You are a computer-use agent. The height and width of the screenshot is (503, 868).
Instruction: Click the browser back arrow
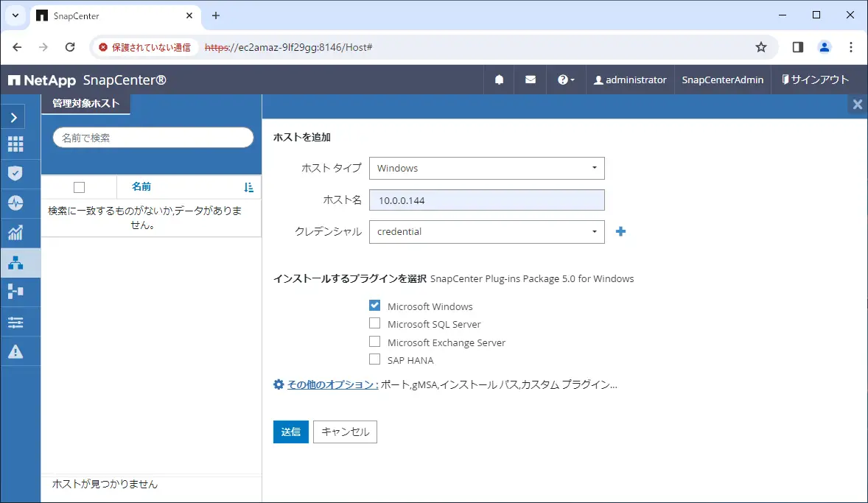pos(17,47)
